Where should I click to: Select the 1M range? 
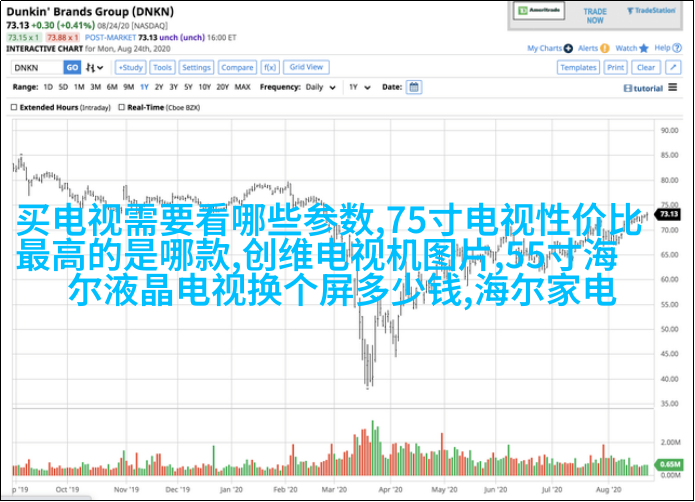(79, 87)
